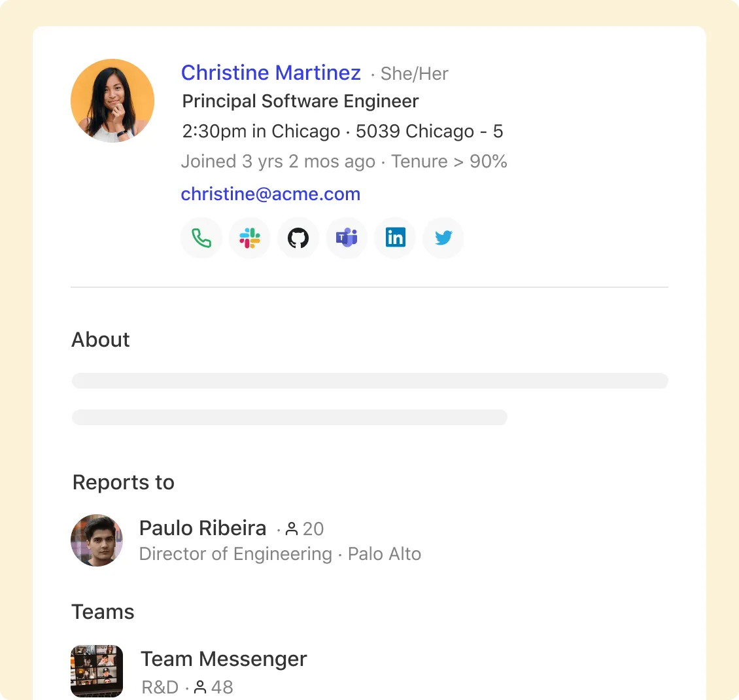Click Christine's profile photo

[x=112, y=100]
